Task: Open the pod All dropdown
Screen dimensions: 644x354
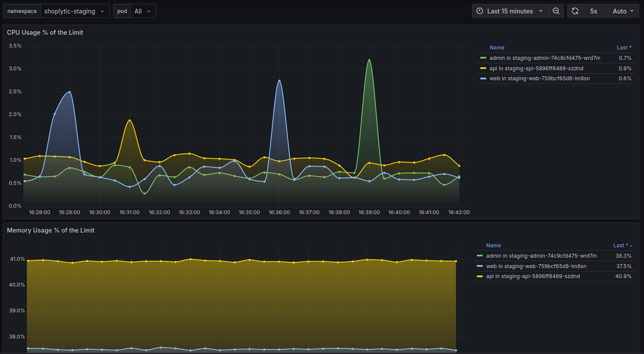Action: (142, 11)
